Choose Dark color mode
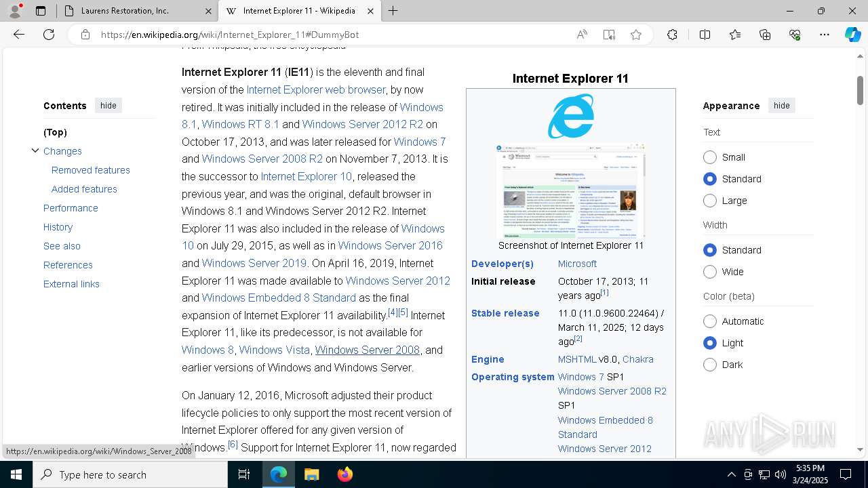This screenshot has width=868, height=488. (x=710, y=365)
